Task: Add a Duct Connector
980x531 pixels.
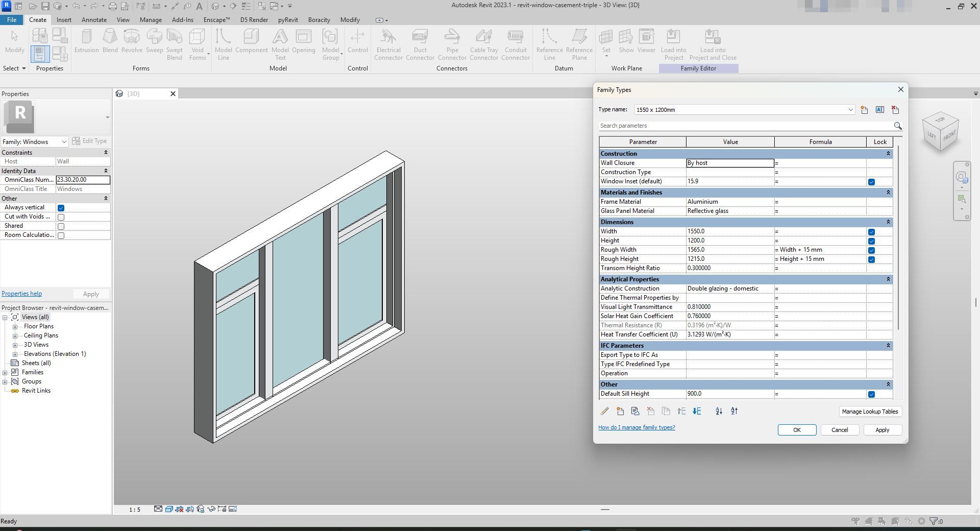Action: click(420, 44)
